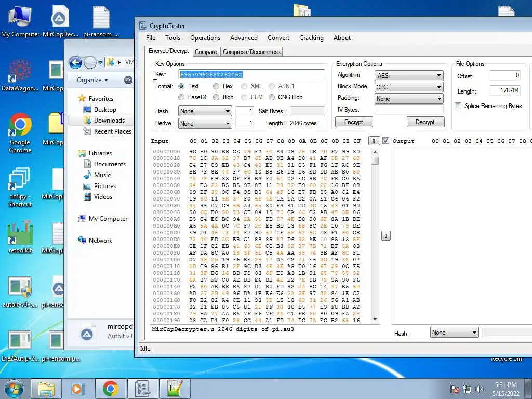532x399 pixels.
Task: Open the Cracking menu
Action: click(311, 37)
